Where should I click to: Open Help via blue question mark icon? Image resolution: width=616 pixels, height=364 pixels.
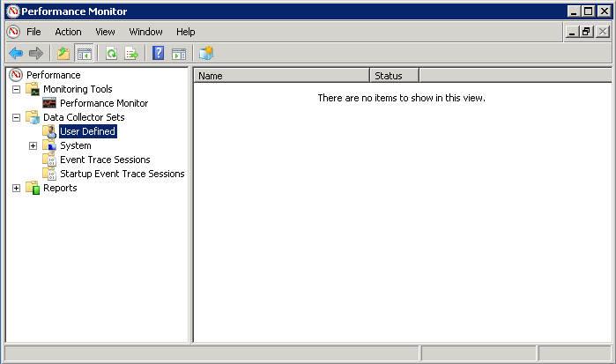coord(159,54)
